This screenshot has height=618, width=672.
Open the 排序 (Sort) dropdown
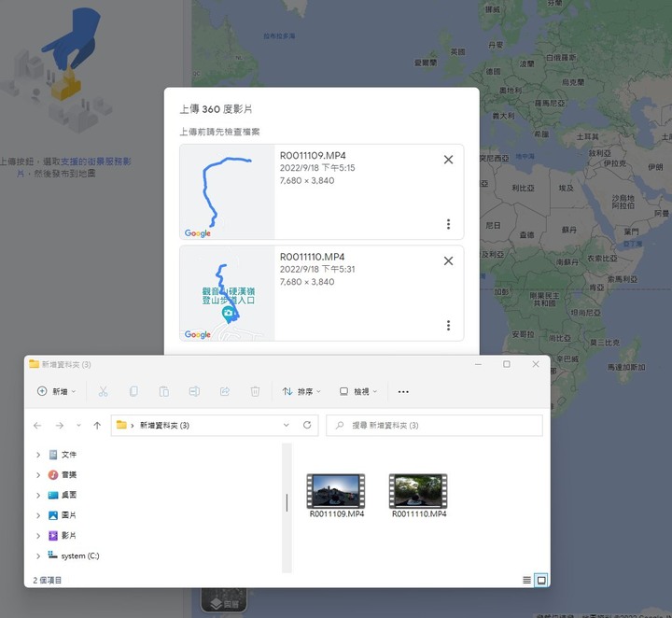coord(301,391)
